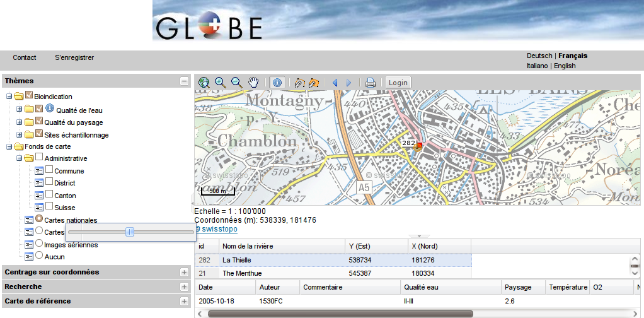Image resolution: width=644 pixels, height=318 pixels.
Task: Collapse the Fonds de carte tree node
Action: [9, 146]
